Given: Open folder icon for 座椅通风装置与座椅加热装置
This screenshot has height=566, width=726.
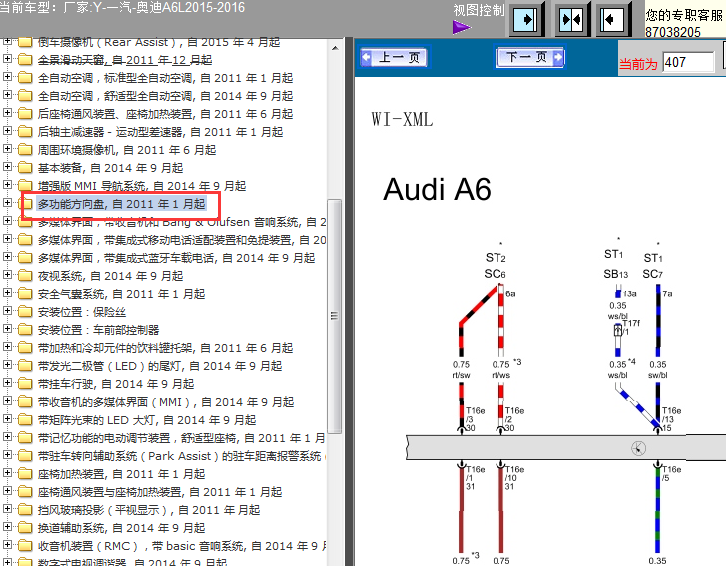Looking at the screenshot, I should [25, 492].
